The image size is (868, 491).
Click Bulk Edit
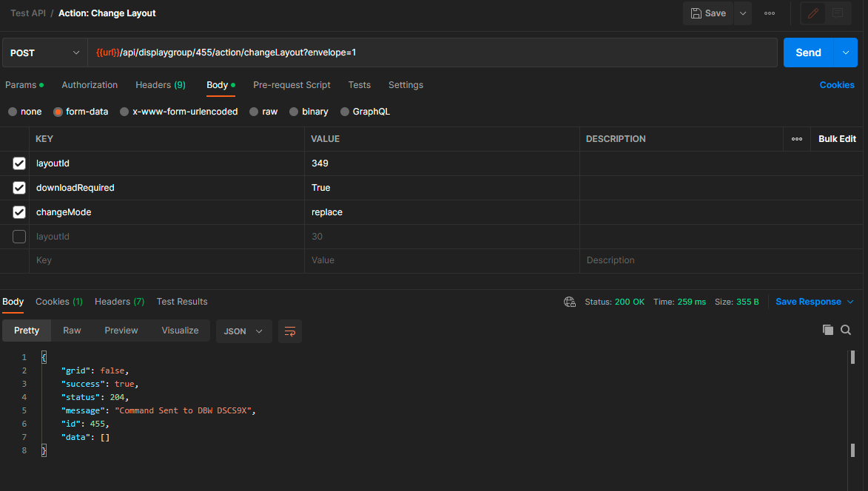pyautogui.click(x=837, y=139)
